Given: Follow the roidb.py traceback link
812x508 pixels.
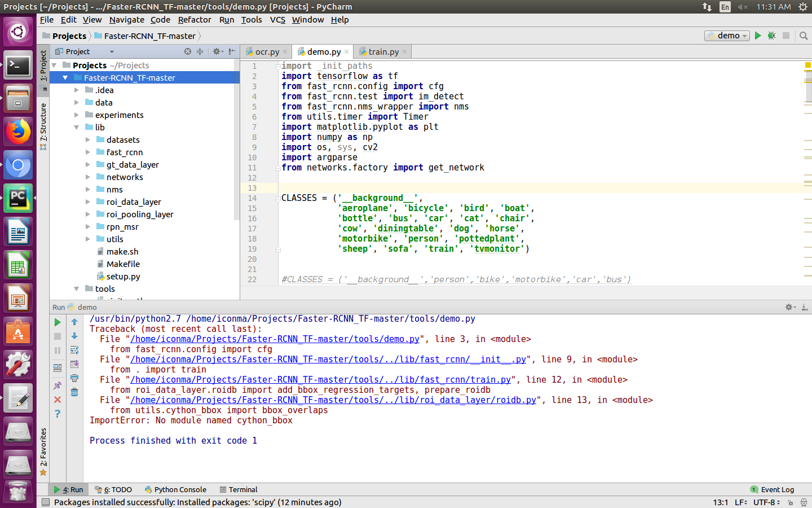Looking at the screenshot, I should (333, 400).
